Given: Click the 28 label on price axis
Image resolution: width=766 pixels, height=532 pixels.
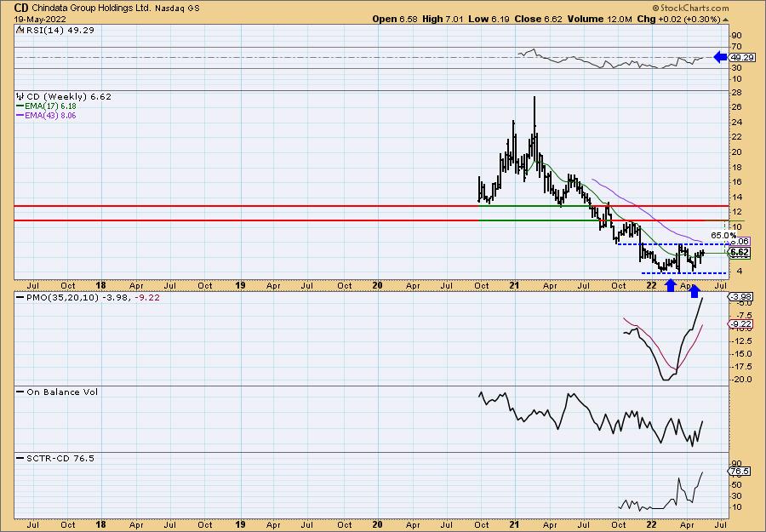Looking at the screenshot, I should tap(736, 92).
